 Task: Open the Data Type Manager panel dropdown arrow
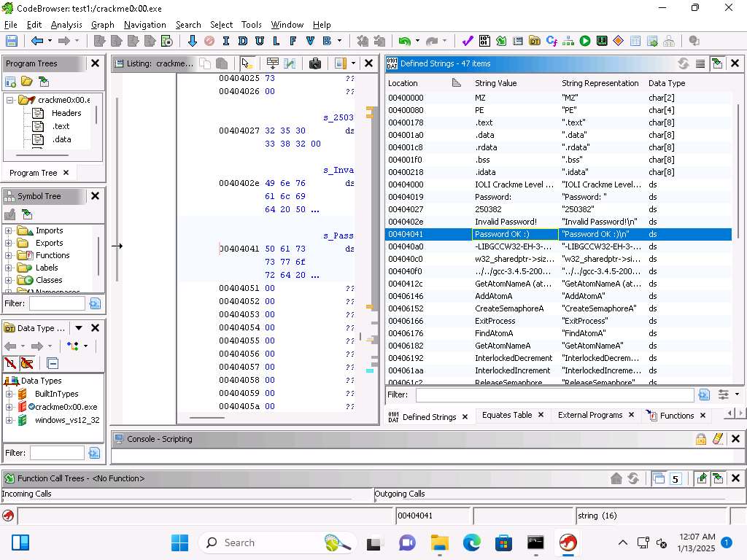click(79, 328)
